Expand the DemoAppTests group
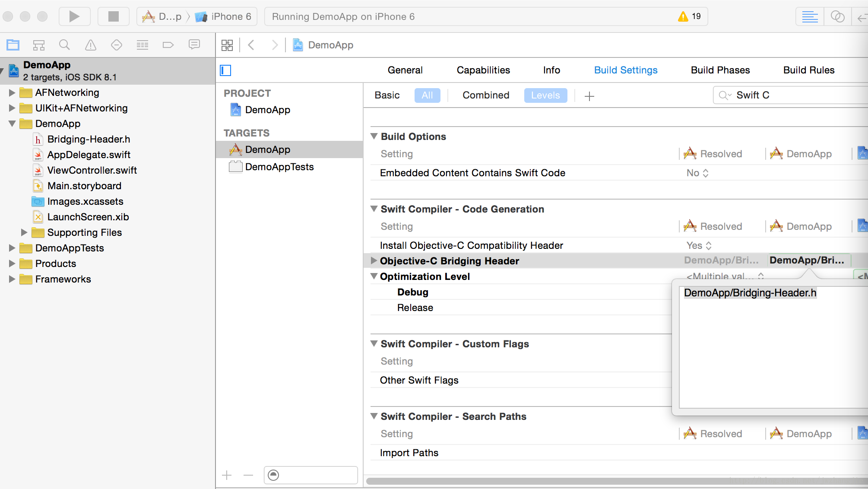This screenshot has height=489, width=868. 12,248
